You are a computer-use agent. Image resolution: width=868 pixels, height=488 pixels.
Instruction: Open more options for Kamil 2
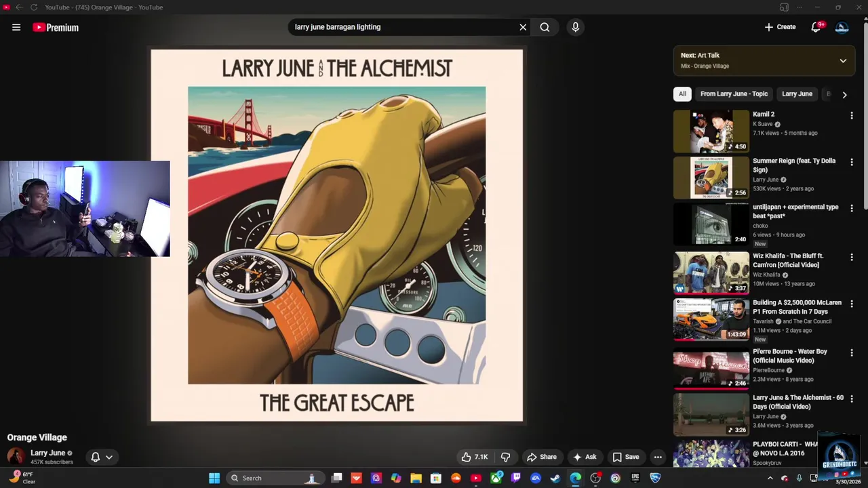click(852, 116)
